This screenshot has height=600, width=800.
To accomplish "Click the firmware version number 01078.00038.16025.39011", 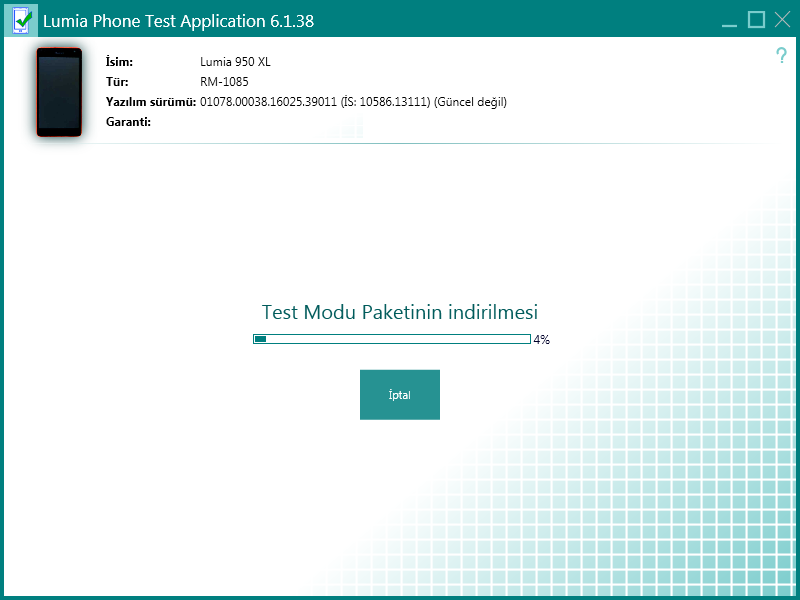I will click(x=267, y=102).
